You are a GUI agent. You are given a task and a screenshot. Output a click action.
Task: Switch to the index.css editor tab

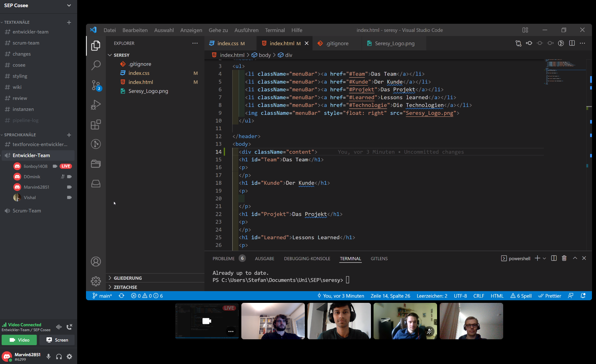coord(228,43)
